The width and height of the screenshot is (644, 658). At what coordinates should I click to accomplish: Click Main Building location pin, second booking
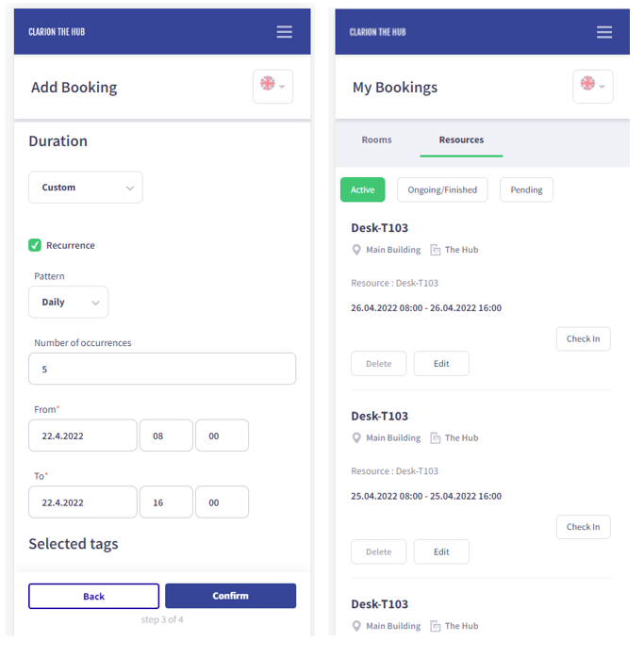tap(356, 438)
